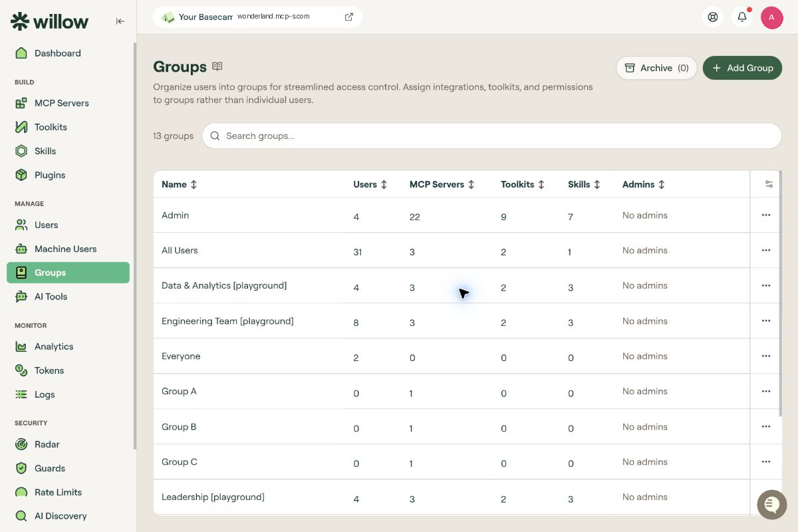Sort table by Toolkits column

(523, 184)
